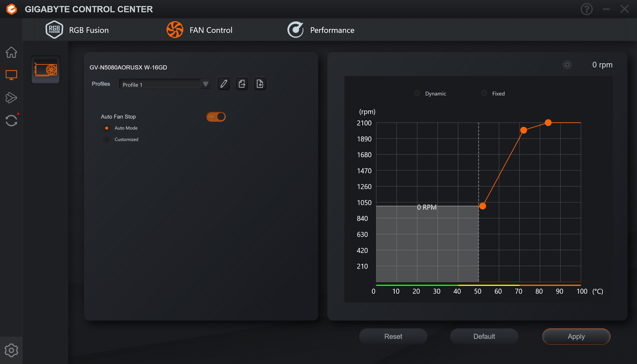
Task: Select Customized radio button
Action: (107, 140)
